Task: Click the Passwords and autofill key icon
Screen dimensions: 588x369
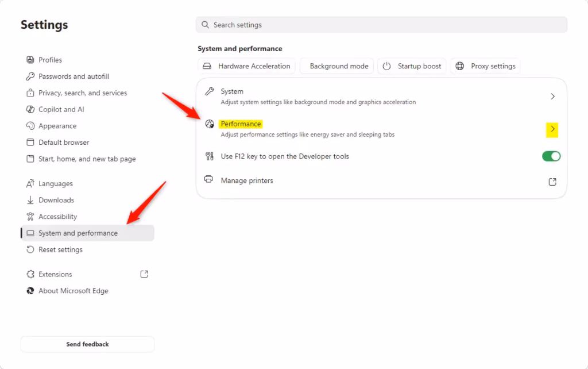Action: 30,76
